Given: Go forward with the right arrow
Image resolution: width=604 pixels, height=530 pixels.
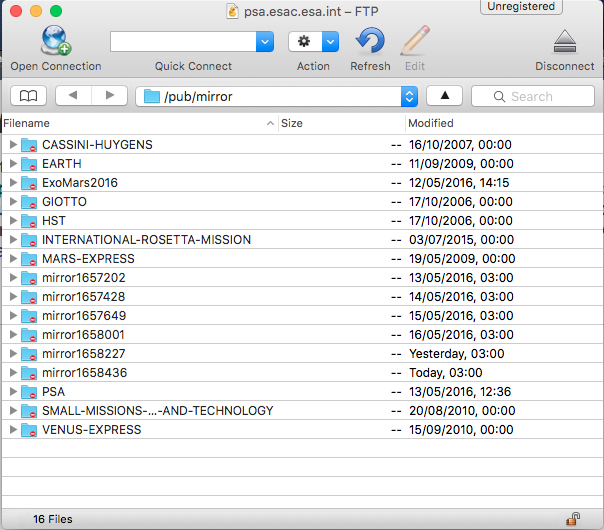Looking at the screenshot, I should pos(109,96).
